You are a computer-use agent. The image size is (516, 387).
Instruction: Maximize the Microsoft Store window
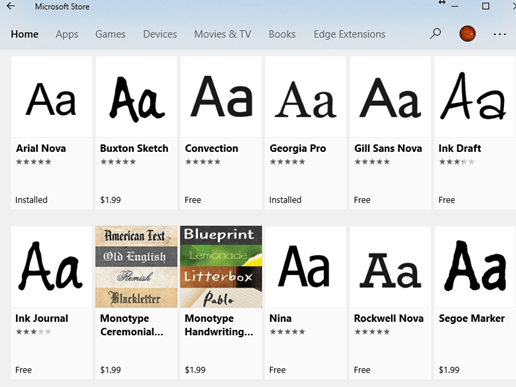(486, 6)
